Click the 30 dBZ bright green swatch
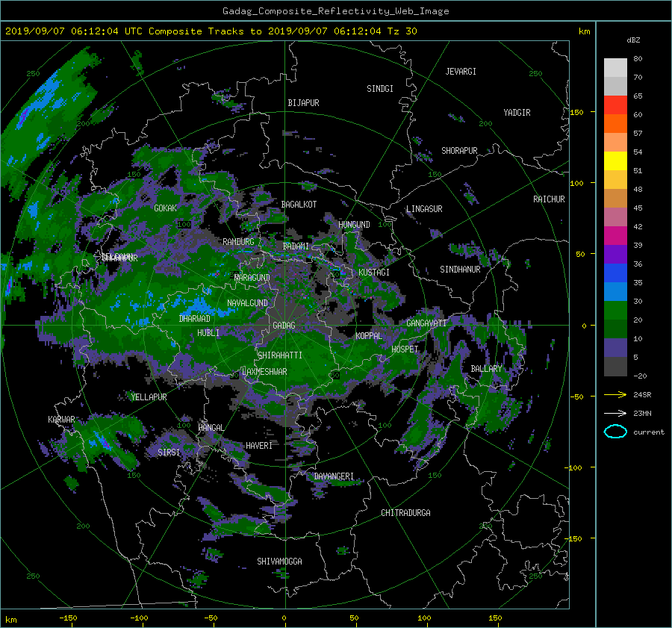The width and height of the screenshot is (672, 628). pos(615,311)
